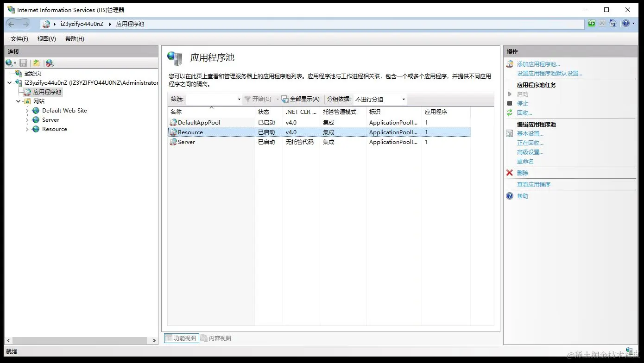Image resolution: width=644 pixels, height=363 pixels.
Task: Switch to the 功能视图 tab
Action: (x=181, y=338)
